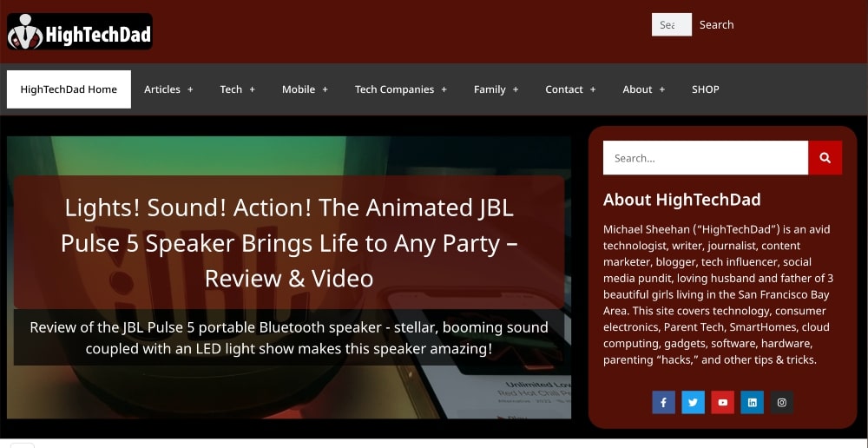This screenshot has width=868, height=448.
Task: Open the JBL Pulse 5 review headline
Action: tap(289, 242)
